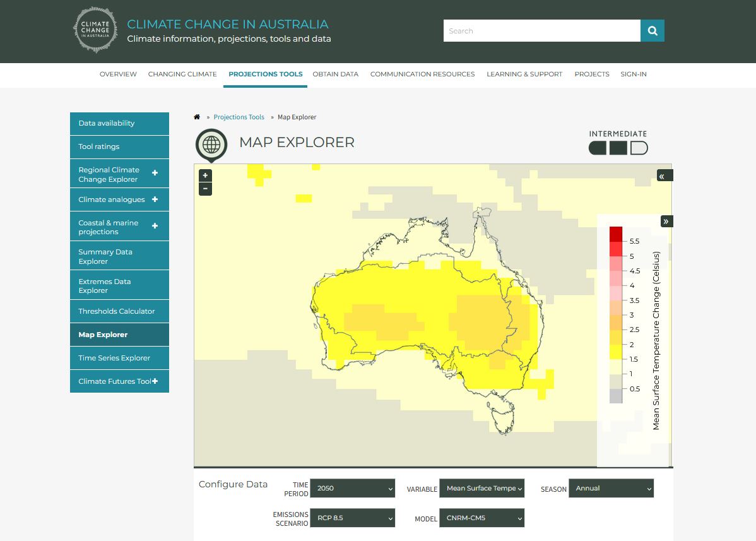
Task: Zoom in on the map
Action: [205, 175]
